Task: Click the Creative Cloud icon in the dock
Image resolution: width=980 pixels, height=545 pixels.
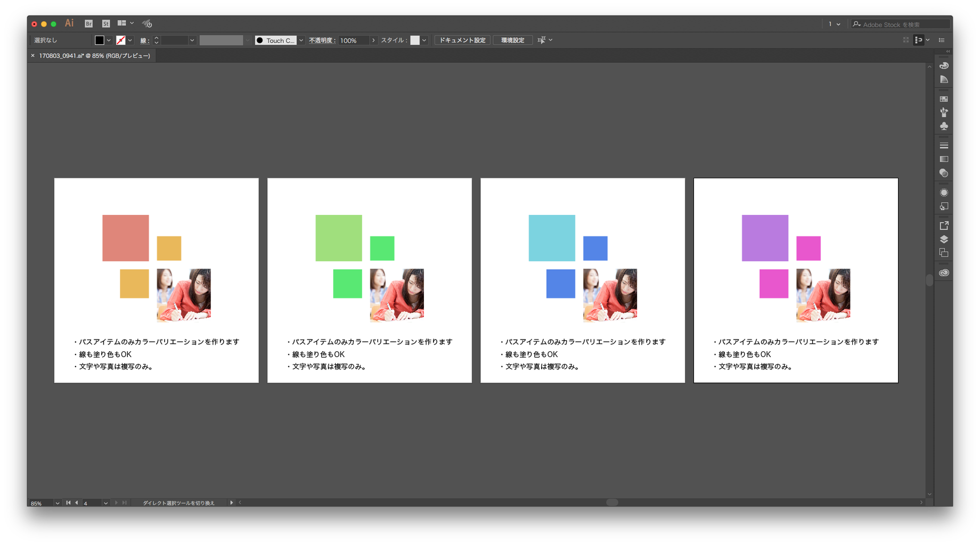Action: click(943, 272)
